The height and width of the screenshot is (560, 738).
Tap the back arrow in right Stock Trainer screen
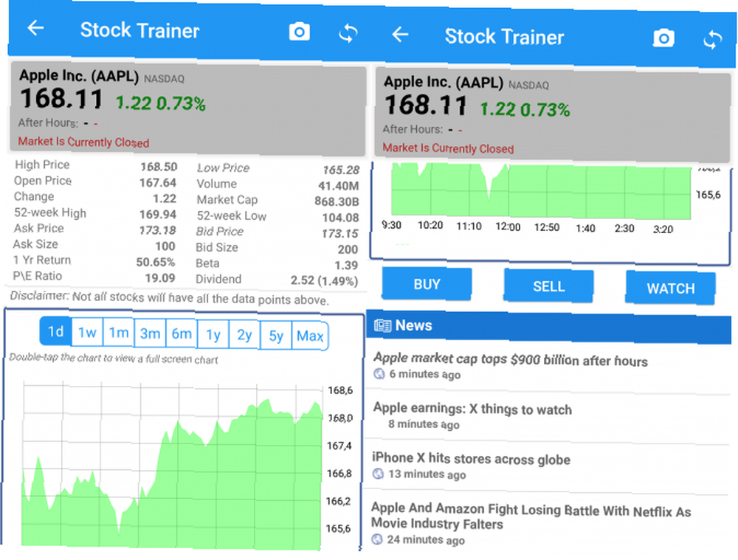pyautogui.click(x=400, y=35)
